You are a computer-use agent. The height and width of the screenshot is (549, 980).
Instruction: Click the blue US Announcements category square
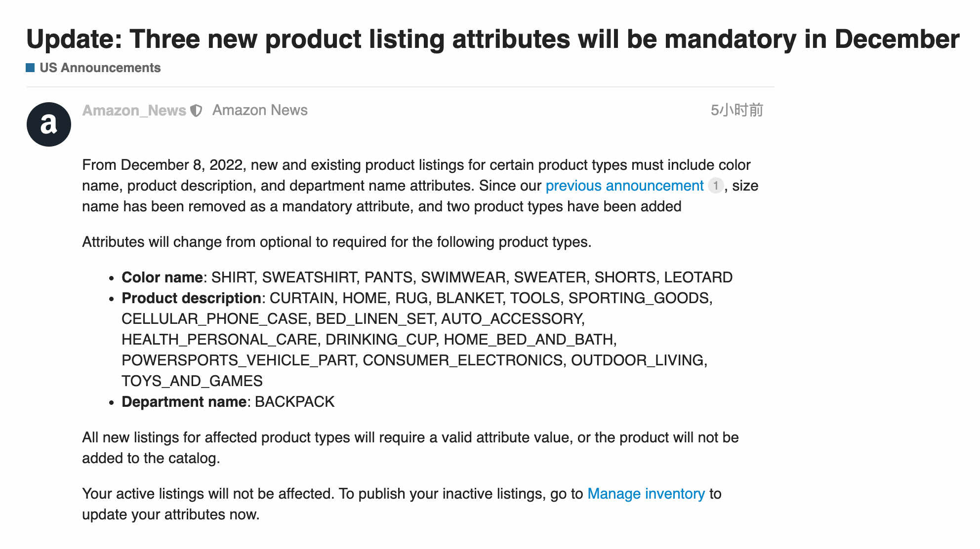(x=30, y=68)
